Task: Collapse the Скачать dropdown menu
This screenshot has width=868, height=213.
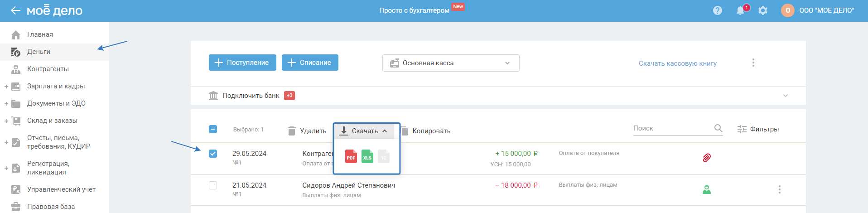Action: click(364, 131)
